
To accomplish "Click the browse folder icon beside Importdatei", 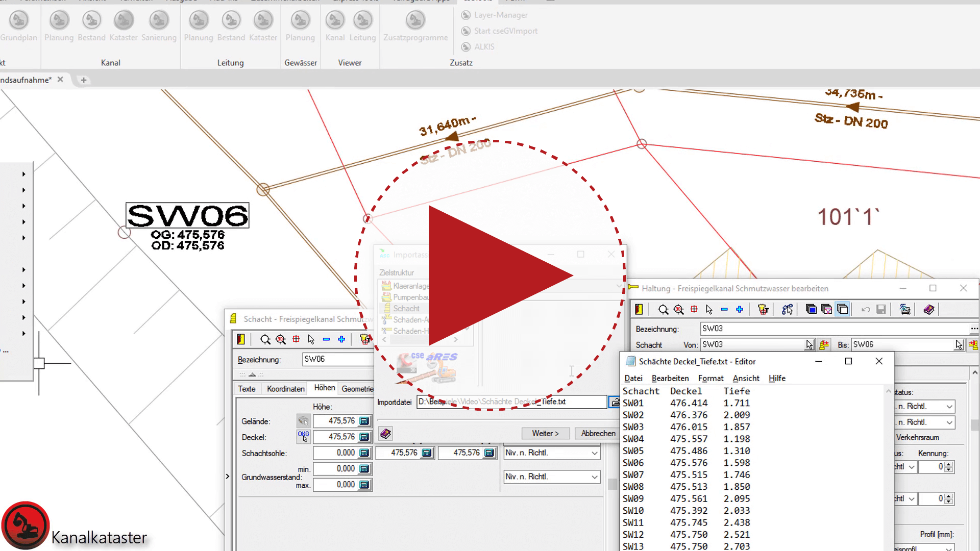I will click(x=615, y=403).
